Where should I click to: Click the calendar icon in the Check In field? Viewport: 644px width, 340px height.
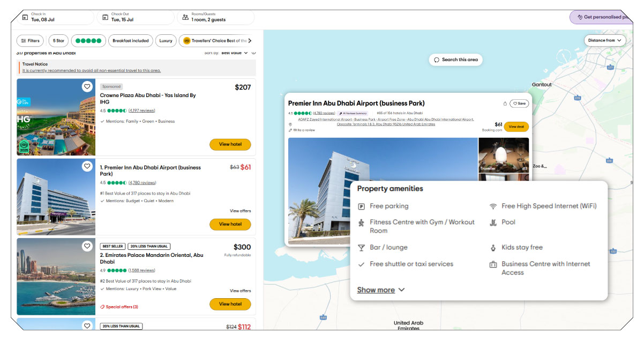click(24, 17)
